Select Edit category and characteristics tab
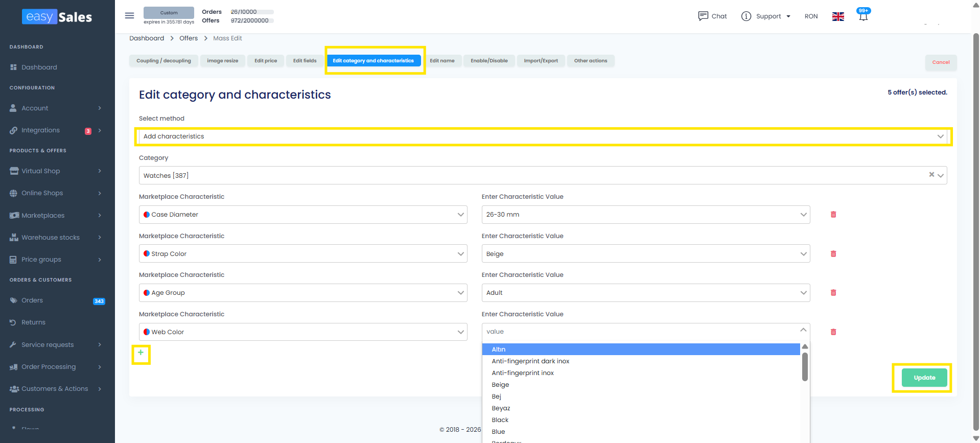The height and width of the screenshot is (443, 980). (374, 61)
